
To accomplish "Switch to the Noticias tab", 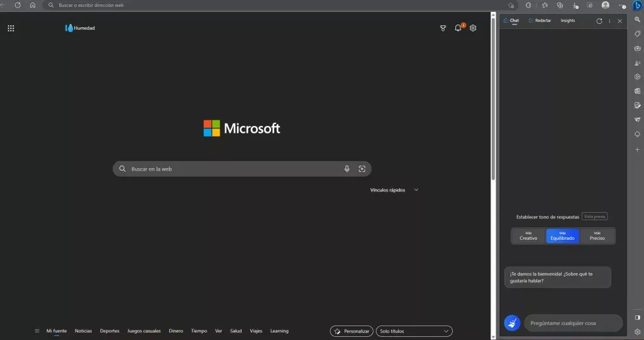I will [84, 331].
